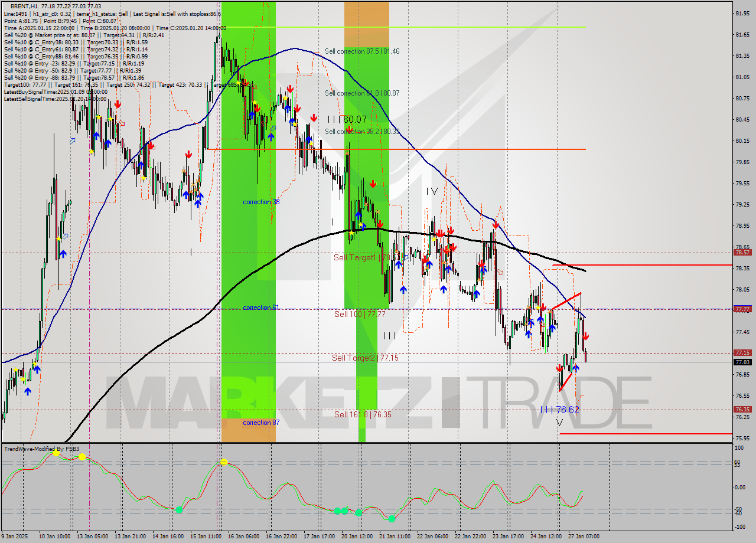This screenshot has height=543, width=756.
Task: Click the 'Sell %20 @ Entry -50: 82.9' line
Action: pos(72,70)
